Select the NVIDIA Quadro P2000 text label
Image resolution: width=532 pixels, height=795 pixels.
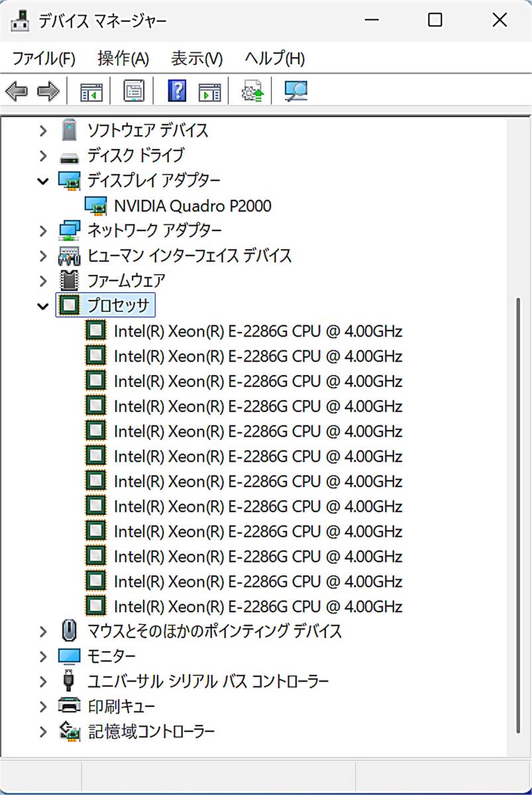(x=193, y=206)
